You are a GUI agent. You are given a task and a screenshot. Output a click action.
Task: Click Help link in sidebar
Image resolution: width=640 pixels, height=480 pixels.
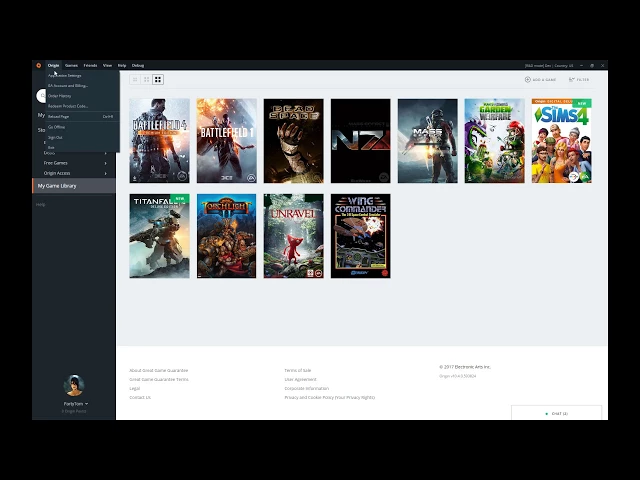click(40, 204)
